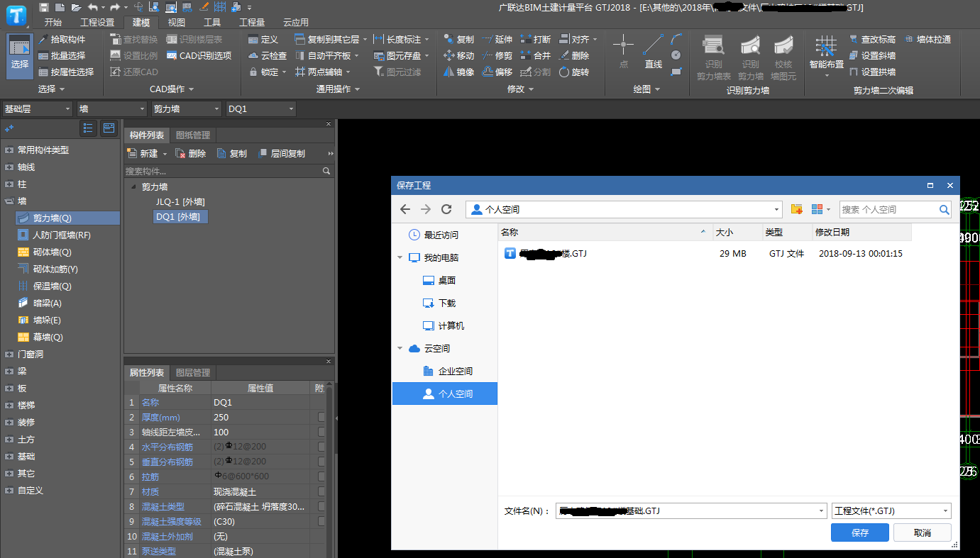
Task: Click 保存 button in dialog
Action: (859, 532)
